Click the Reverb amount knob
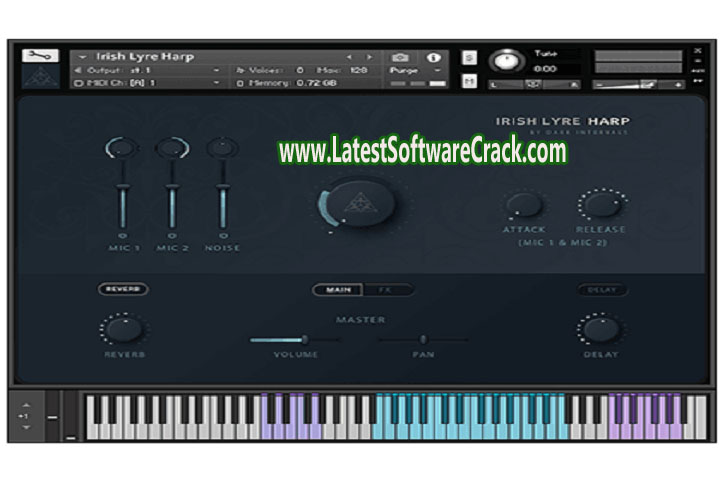 tap(123, 329)
